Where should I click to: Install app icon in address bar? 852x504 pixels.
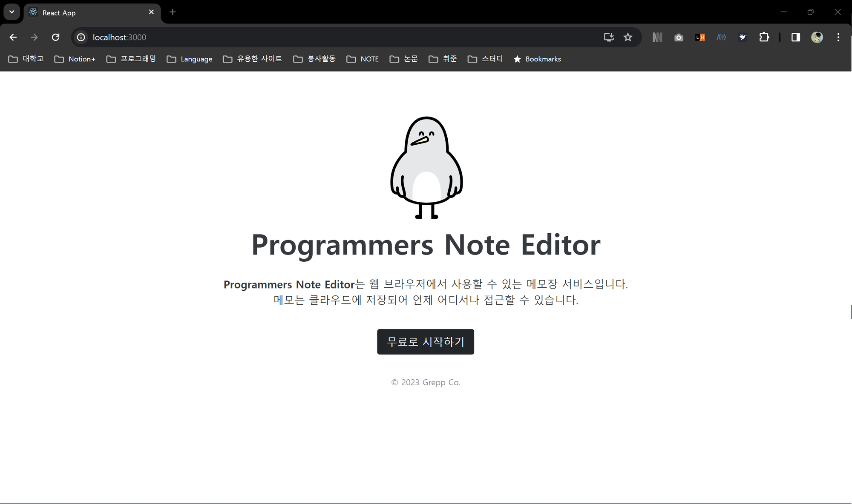pos(609,37)
